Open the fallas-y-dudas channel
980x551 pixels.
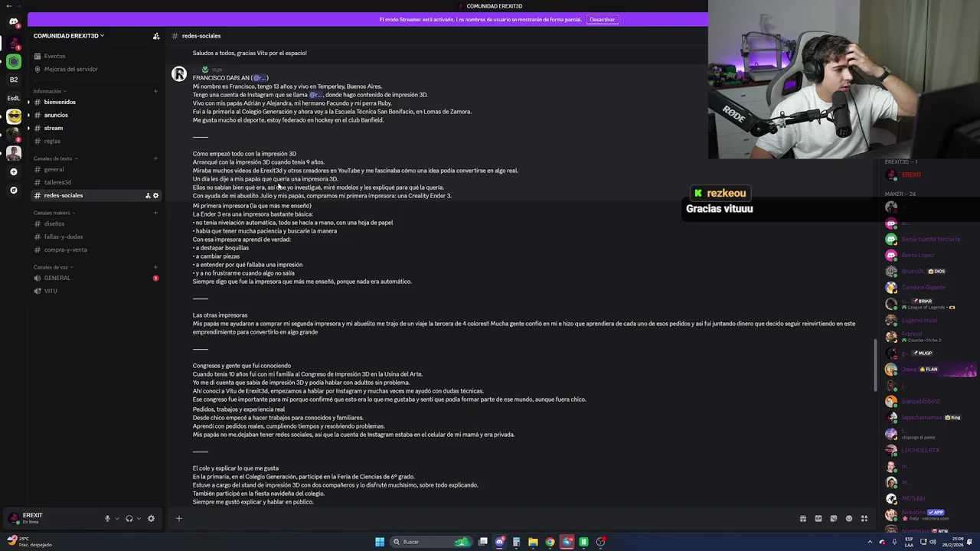pos(96,236)
